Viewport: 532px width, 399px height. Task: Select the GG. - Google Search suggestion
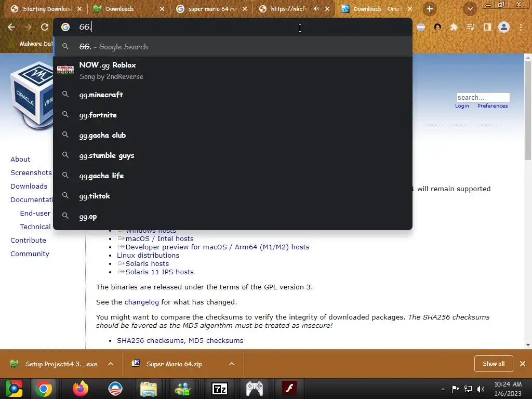233,47
